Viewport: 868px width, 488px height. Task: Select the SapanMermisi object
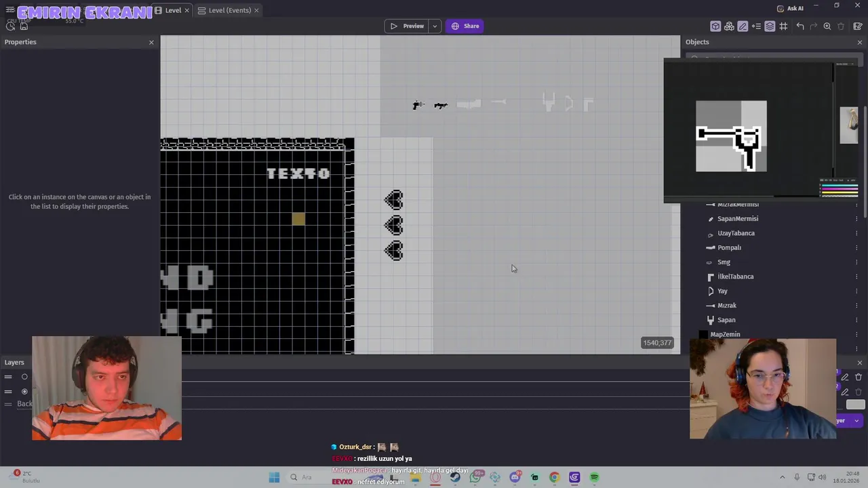pyautogui.click(x=738, y=218)
